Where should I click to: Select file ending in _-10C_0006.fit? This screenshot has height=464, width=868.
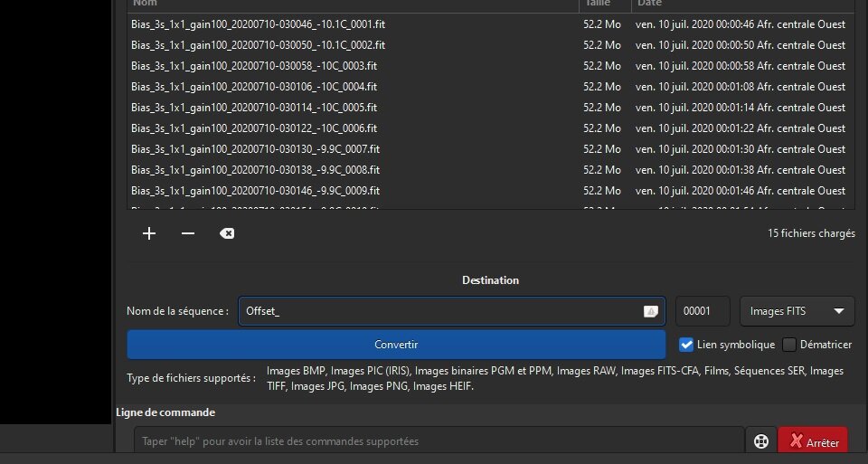point(254,128)
